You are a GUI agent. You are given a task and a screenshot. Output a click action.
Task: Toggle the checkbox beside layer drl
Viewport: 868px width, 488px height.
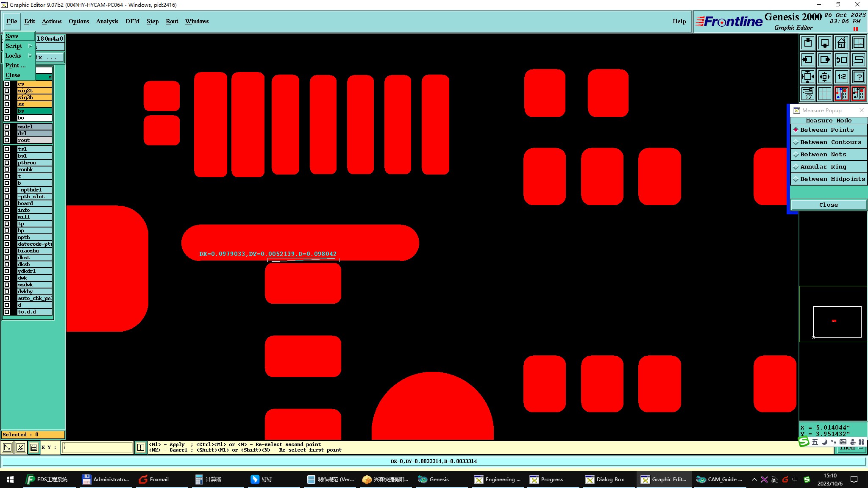[7, 133]
